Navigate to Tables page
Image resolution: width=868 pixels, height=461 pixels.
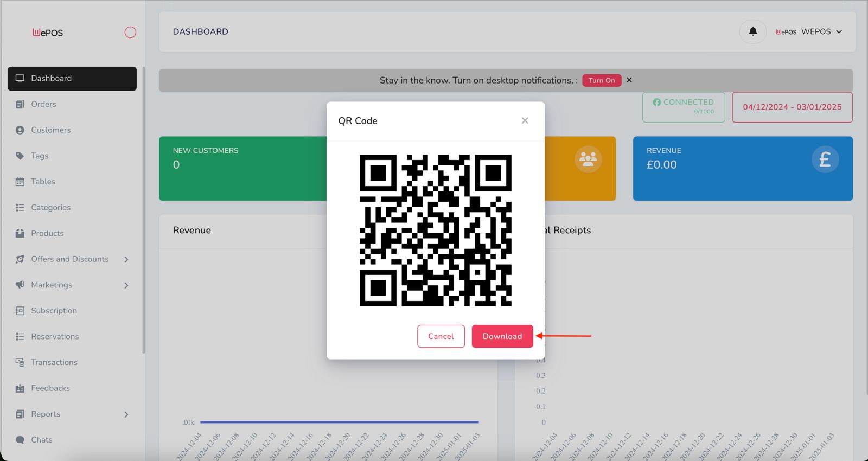coord(43,182)
